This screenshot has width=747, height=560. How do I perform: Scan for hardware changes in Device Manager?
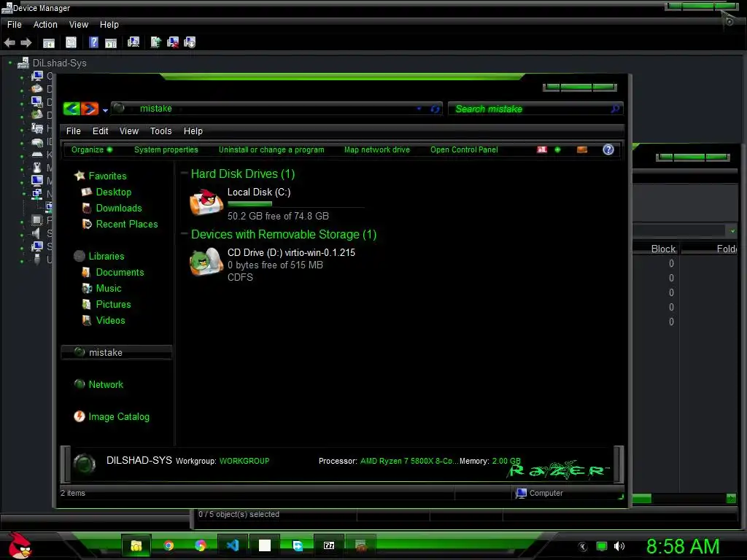(133, 43)
